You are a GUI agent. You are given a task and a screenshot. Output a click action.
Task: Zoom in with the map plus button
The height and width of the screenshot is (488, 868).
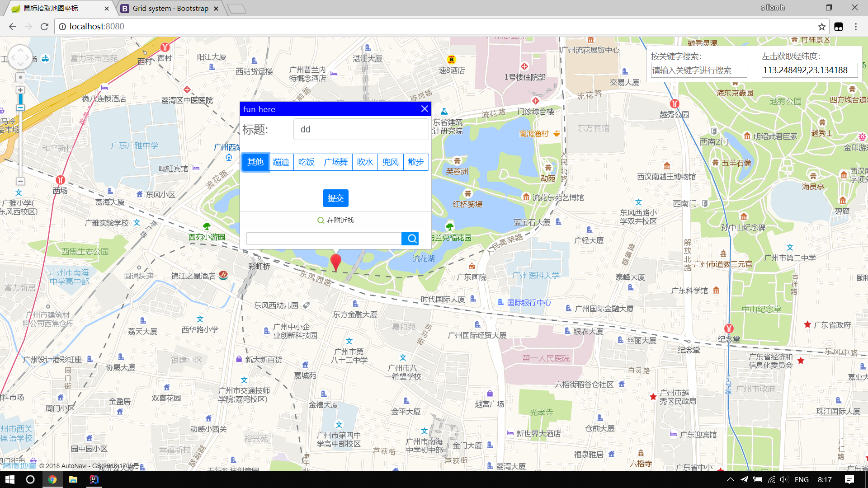click(x=20, y=90)
